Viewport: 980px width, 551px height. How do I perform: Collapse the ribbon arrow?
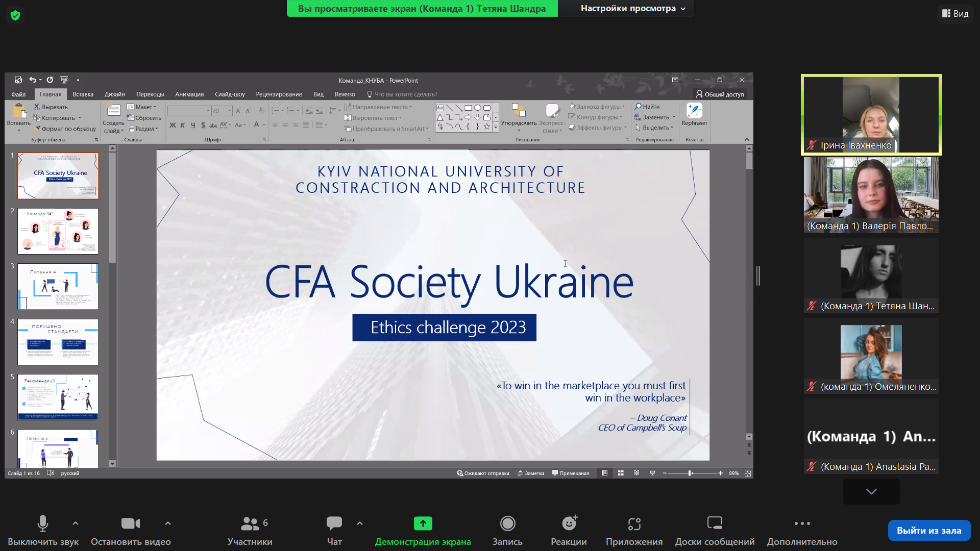coord(747,139)
